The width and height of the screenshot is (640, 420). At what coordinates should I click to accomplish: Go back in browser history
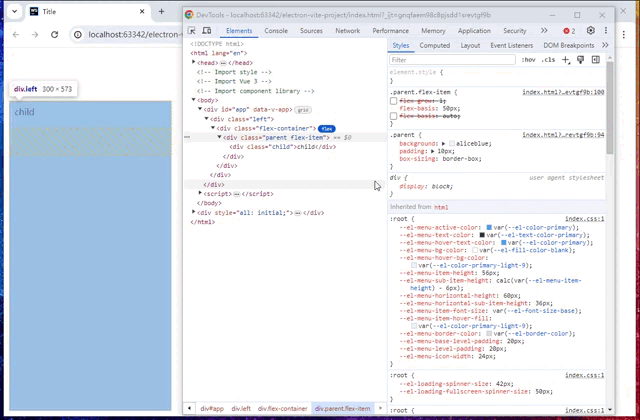point(16,35)
